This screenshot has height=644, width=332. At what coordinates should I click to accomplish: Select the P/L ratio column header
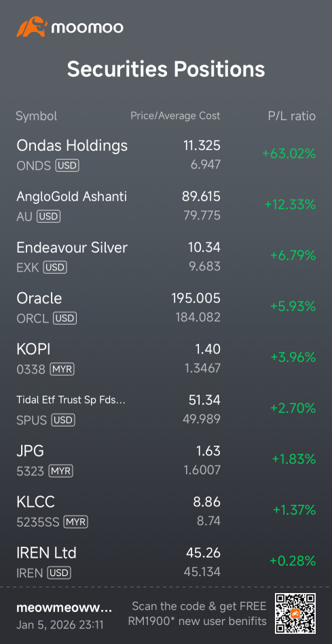click(292, 116)
